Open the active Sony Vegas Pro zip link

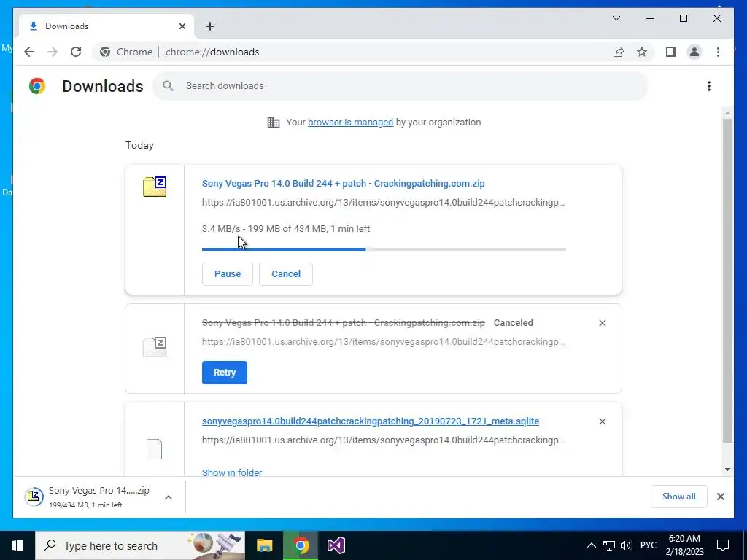tap(343, 183)
